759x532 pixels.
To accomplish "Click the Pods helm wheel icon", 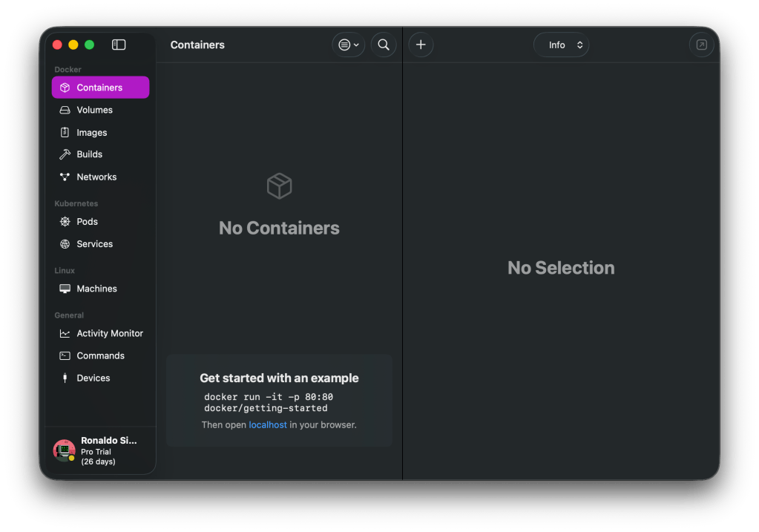I will coord(65,221).
